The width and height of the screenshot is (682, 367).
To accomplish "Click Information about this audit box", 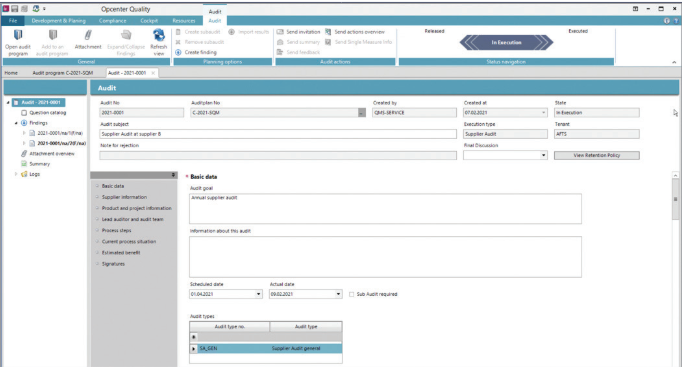I will tap(385, 257).
